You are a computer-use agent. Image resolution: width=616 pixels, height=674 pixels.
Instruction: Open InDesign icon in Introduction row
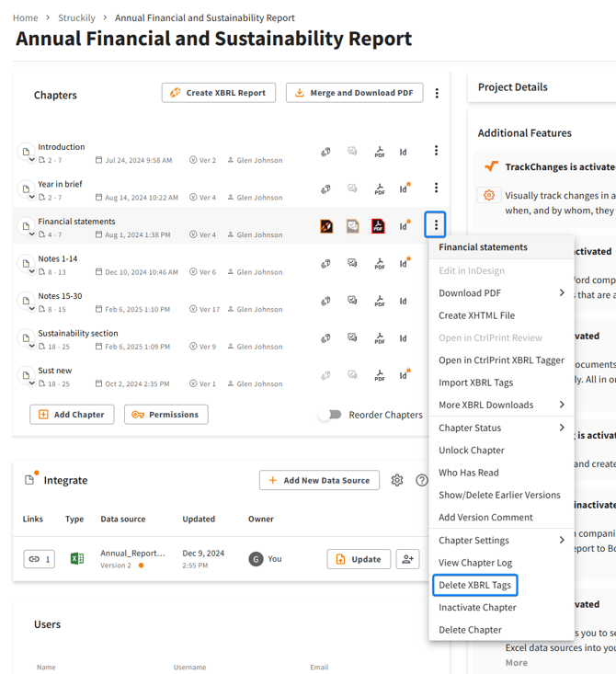tap(403, 152)
